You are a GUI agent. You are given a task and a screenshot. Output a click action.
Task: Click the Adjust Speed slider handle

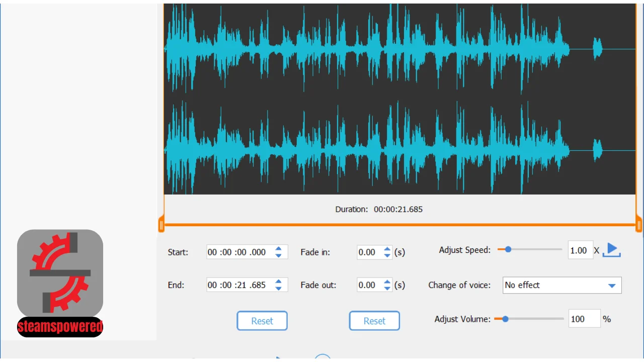pos(508,249)
